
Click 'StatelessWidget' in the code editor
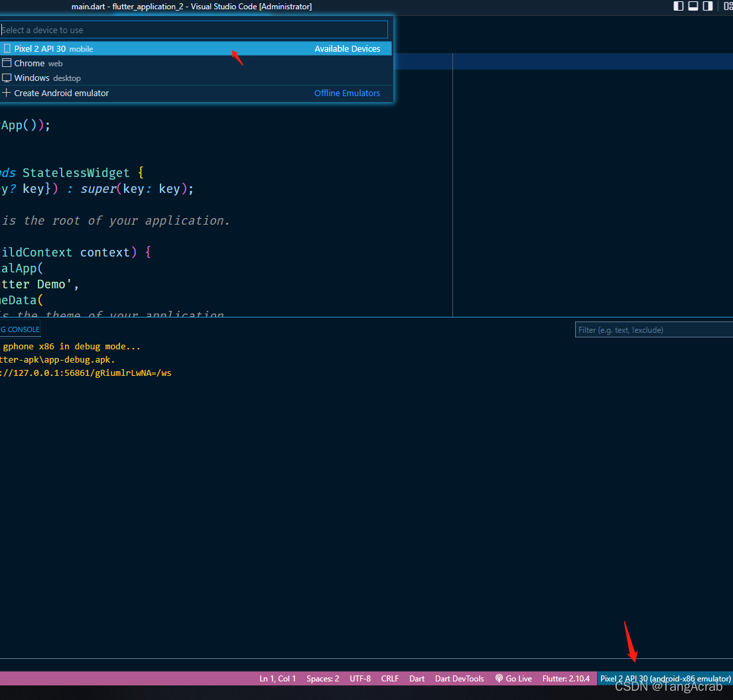[76, 173]
